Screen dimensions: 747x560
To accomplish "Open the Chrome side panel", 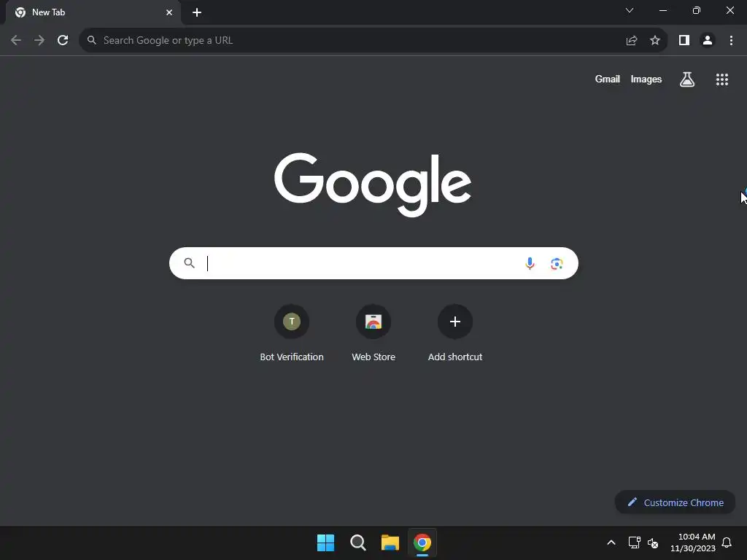I will point(684,41).
